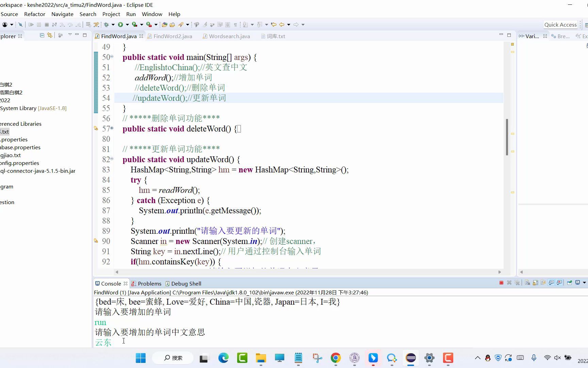Viewport: 588px width, 368px height.
Task: Terminate the running program from the Console toolbar
Action: tap(501, 283)
